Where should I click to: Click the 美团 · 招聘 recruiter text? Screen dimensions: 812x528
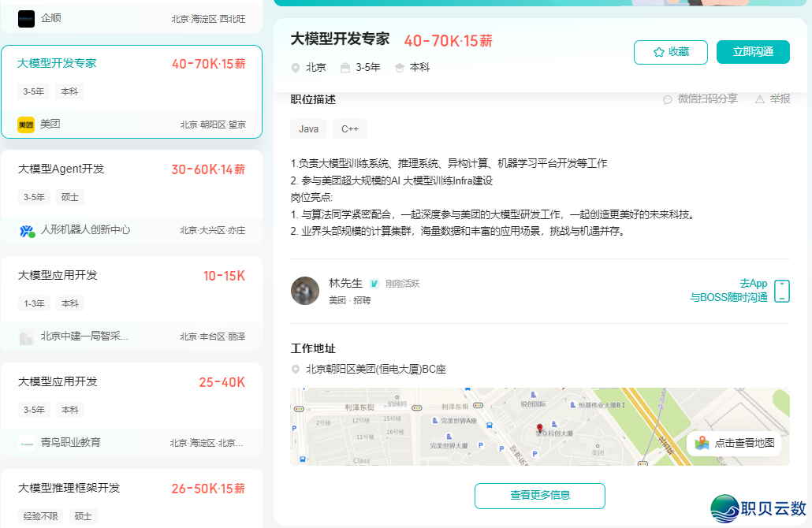pos(349,300)
